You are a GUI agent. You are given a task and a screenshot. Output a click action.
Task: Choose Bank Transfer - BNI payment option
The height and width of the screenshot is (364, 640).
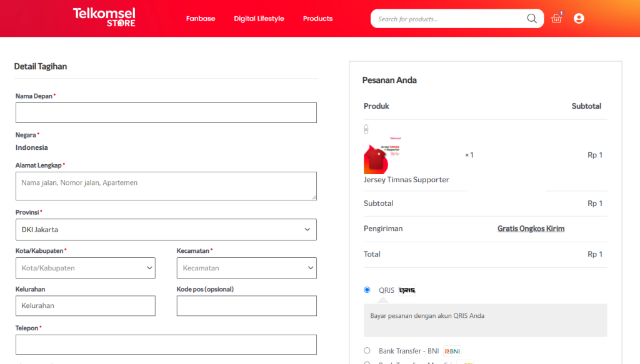click(367, 351)
